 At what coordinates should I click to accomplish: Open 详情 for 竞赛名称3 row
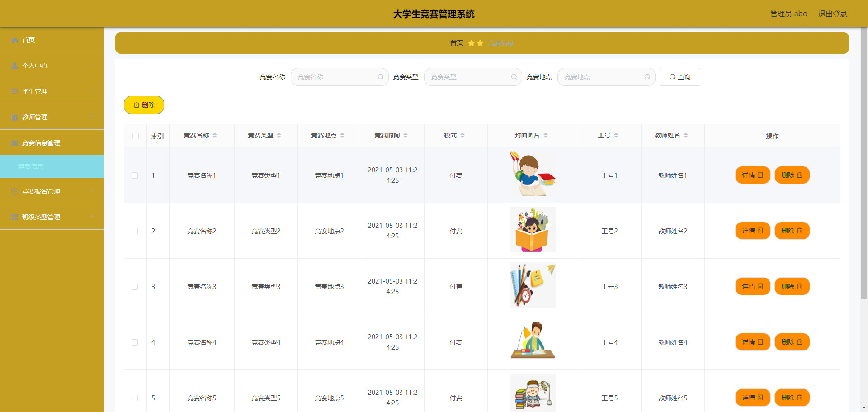coord(753,286)
